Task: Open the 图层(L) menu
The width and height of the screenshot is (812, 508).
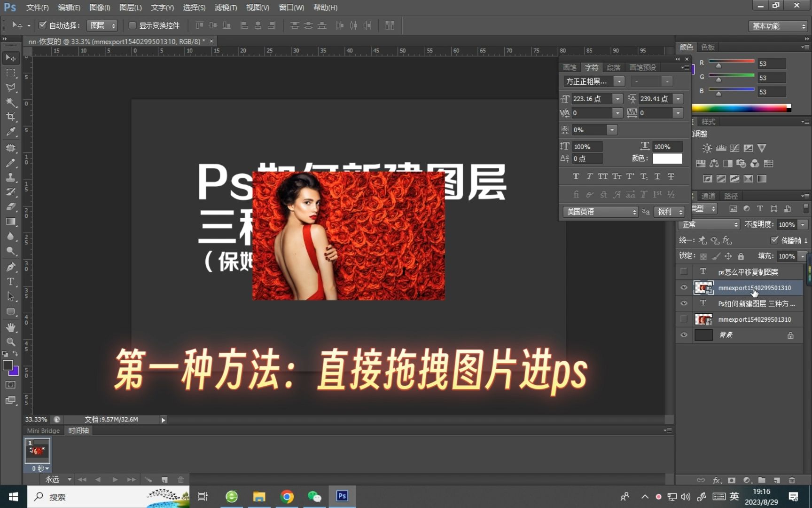Action: [130, 8]
